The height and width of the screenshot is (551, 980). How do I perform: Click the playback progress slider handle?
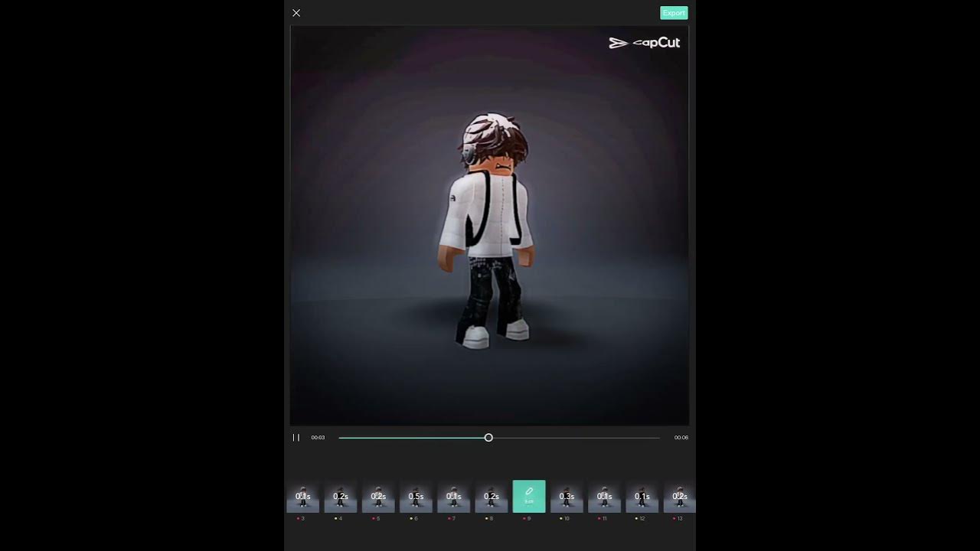click(488, 438)
